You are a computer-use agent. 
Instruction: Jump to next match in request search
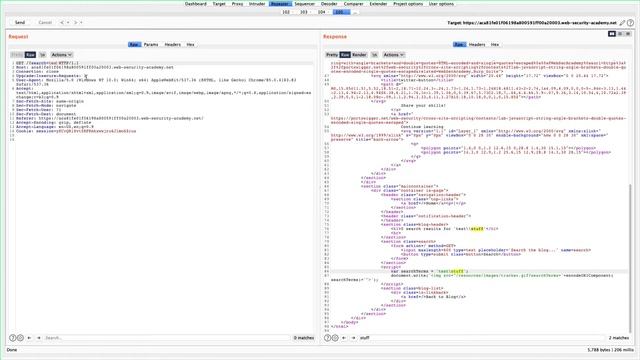(39, 338)
